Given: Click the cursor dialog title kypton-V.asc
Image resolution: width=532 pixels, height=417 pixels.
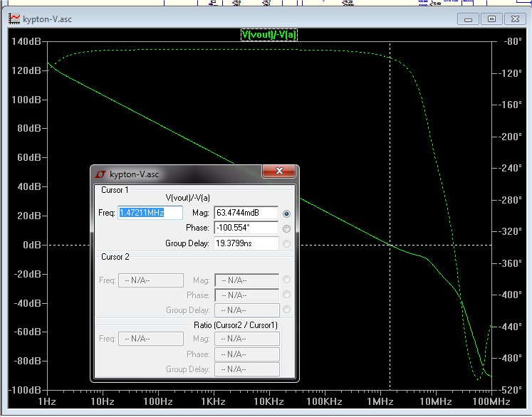Looking at the screenshot, I should point(134,174).
